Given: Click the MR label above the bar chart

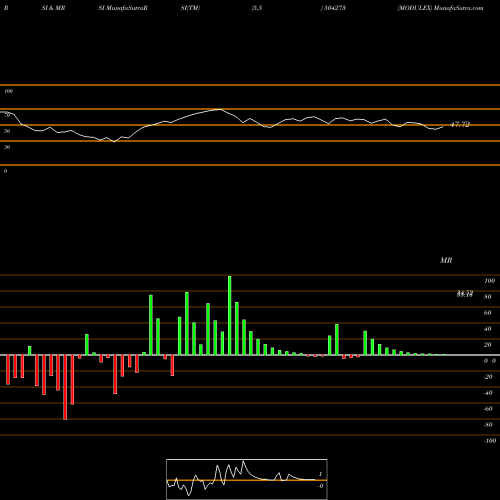Looking at the screenshot, I should pyautogui.click(x=446, y=260).
